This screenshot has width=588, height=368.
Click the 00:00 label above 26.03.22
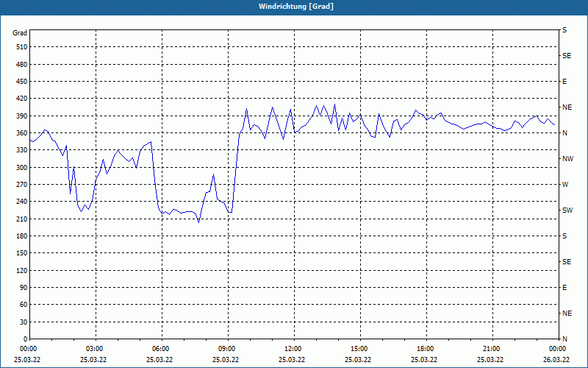coord(557,349)
